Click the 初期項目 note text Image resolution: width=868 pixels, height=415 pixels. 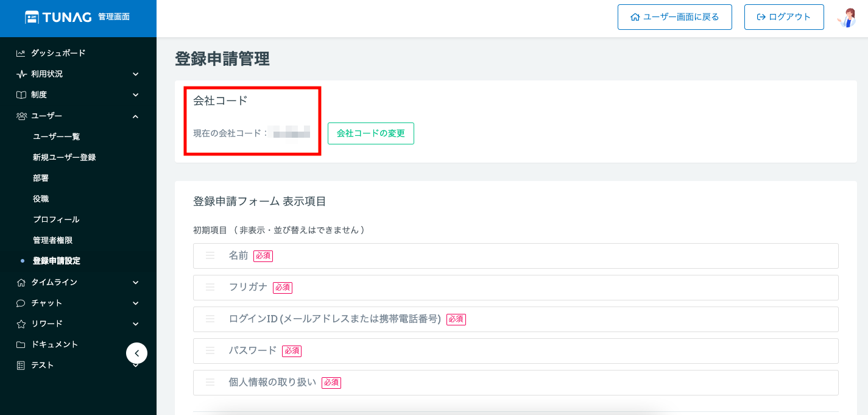(x=279, y=230)
